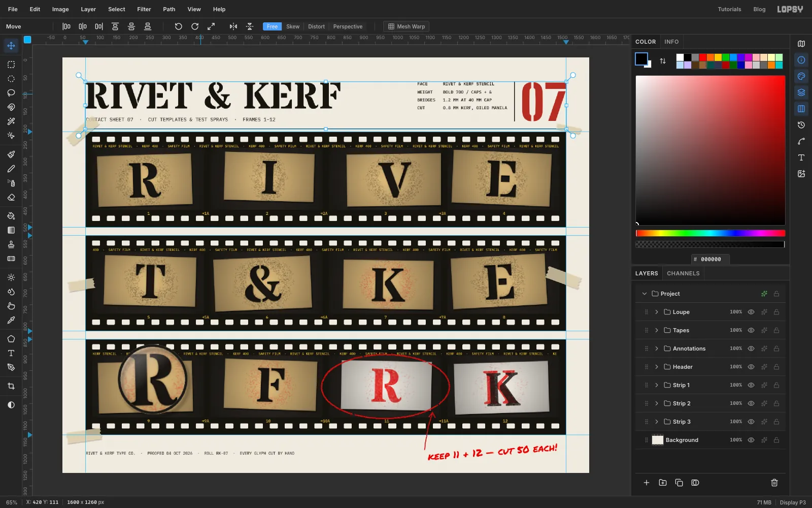The width and height of the screenshot is (812, 508).
Task: Flip the selection horizontally
Action: coord(233,26)
